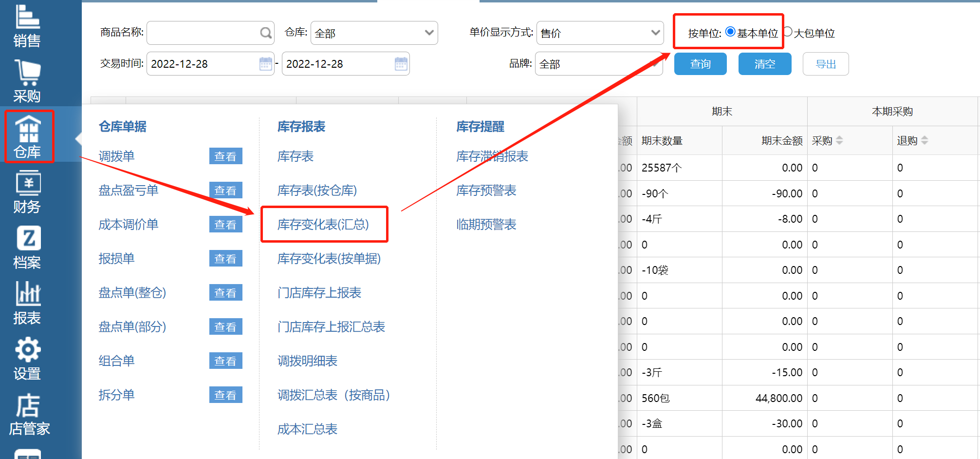Click 查看 next to 盘点单(部分)

coord(226,327)
